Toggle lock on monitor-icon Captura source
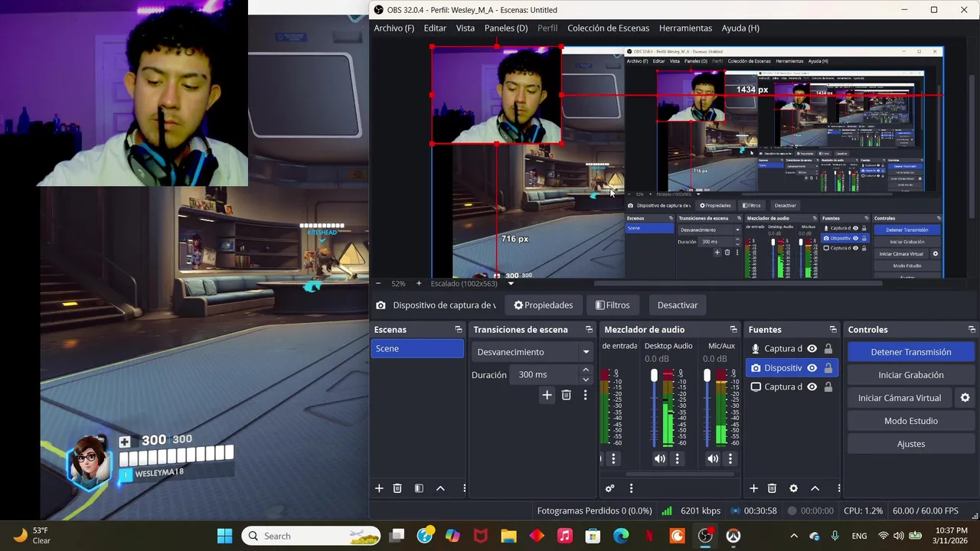This screenshot has width=980, height=551. 828,387
